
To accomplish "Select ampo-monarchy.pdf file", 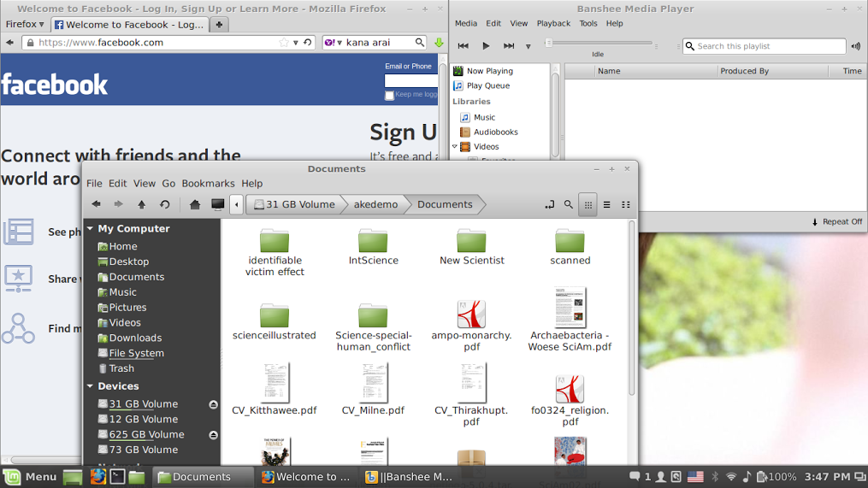I will tap(471, 326).
